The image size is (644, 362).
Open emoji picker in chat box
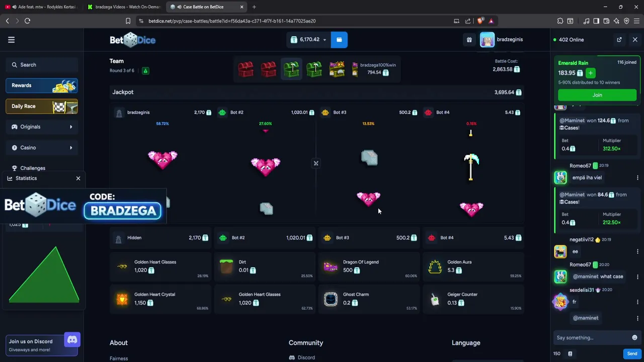tap(634, 337)
